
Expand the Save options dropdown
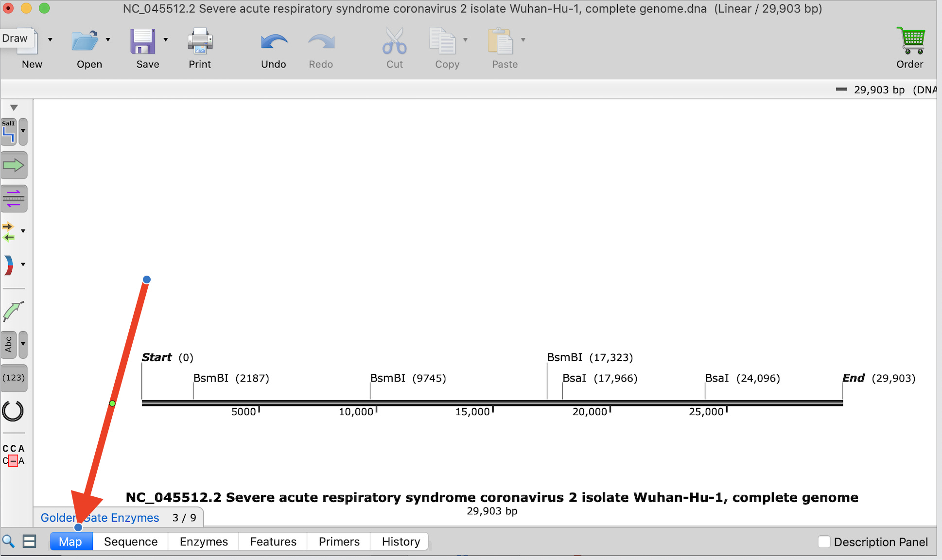[165, 39]
